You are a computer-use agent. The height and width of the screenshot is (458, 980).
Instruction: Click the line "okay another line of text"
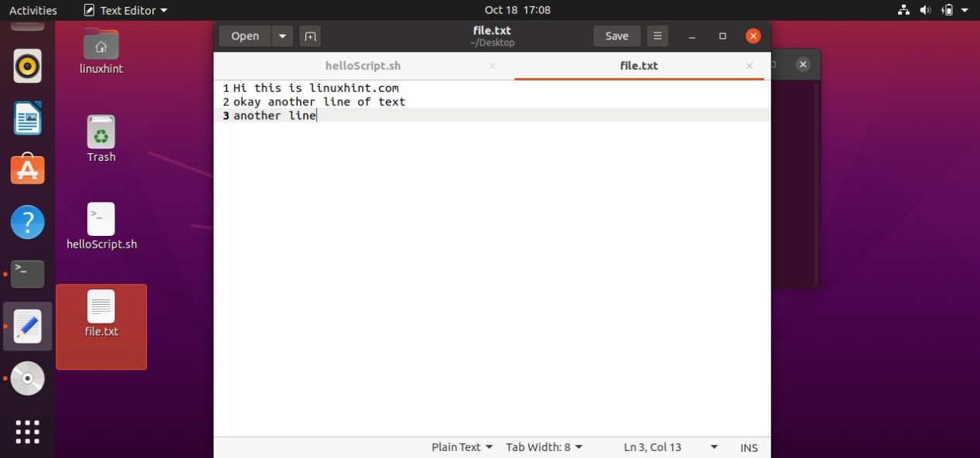coord(319,102)
